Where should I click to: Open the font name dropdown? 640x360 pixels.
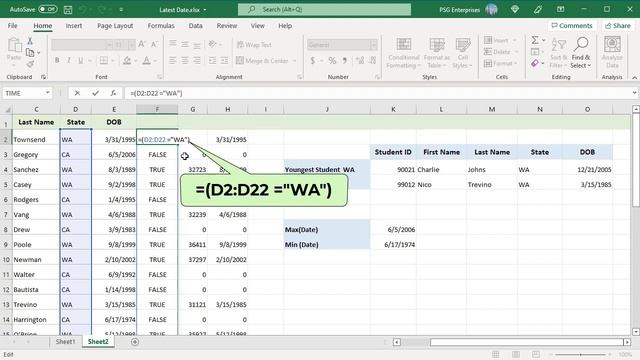109,44
